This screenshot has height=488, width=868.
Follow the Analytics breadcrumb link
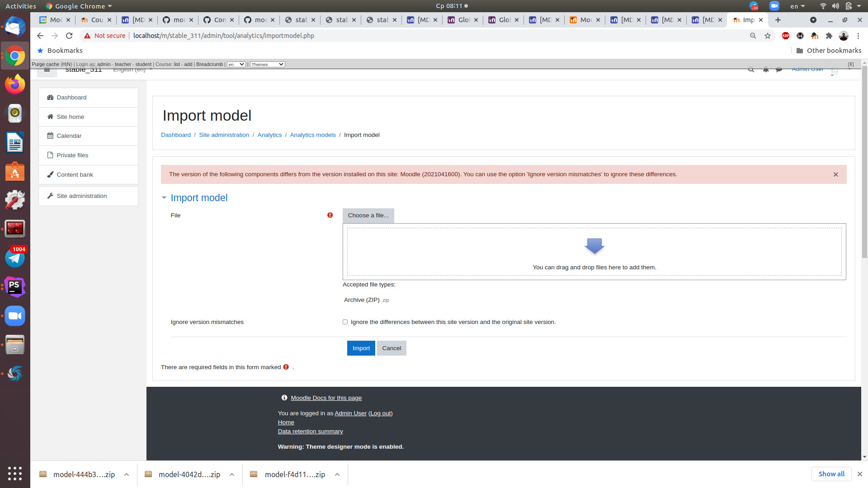pyautogui.click(x=269, y=135)
